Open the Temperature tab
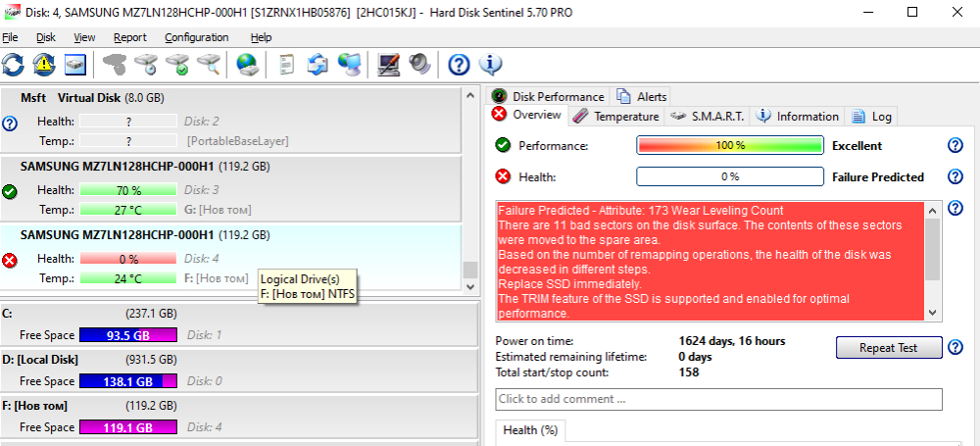 615,116
